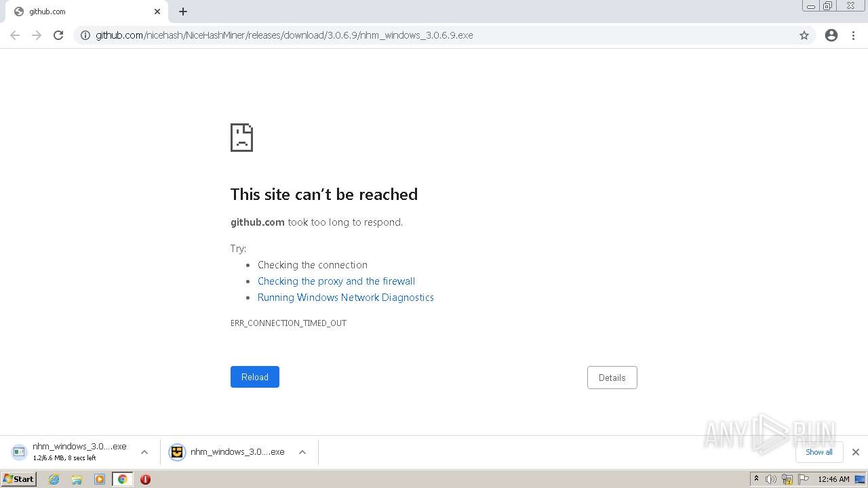Click the address bar URL
Viewport: 868px width, 488px height.
pyautogui.click(x=284, y=35)
